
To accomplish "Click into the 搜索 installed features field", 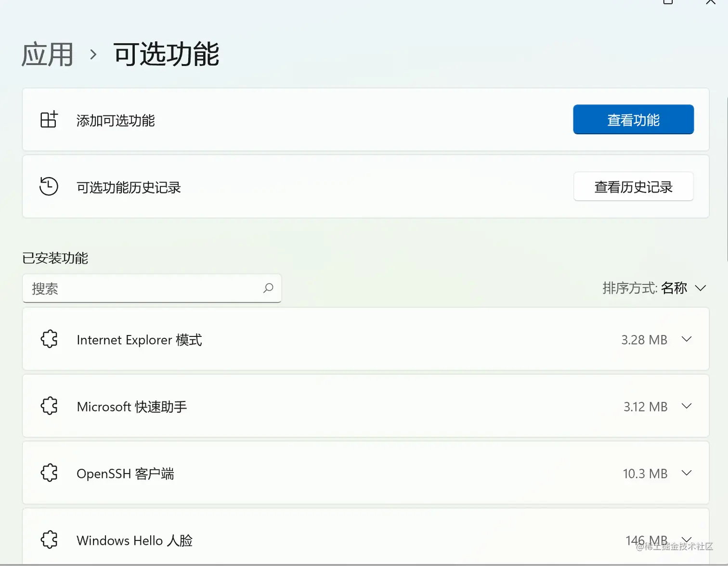I will [x=152, y=288].
